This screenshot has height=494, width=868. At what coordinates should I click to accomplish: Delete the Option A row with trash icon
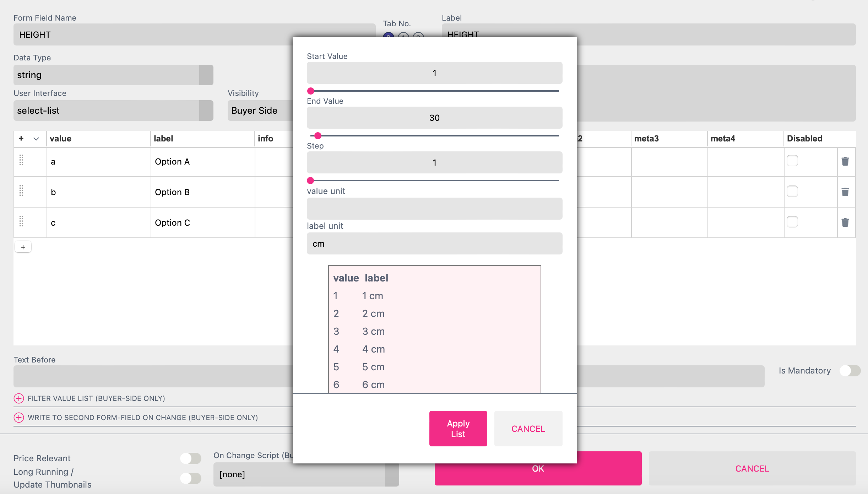click(x=845, y=162)
